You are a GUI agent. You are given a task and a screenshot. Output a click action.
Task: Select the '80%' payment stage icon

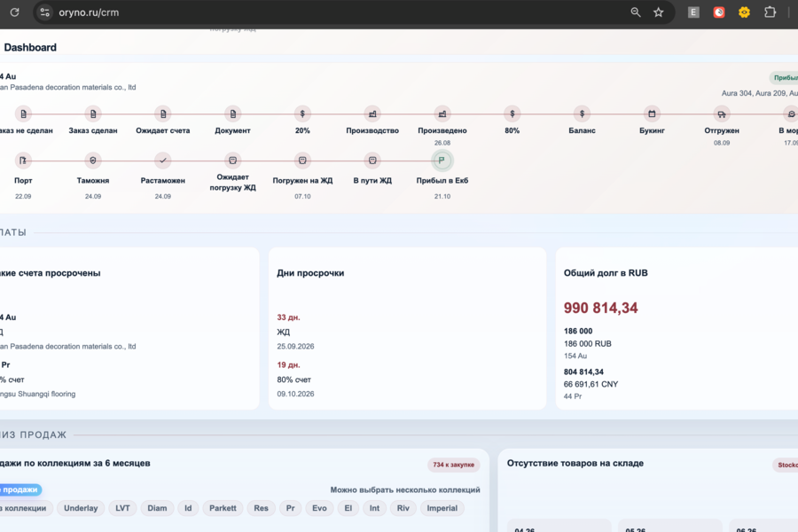coord(512,114)
